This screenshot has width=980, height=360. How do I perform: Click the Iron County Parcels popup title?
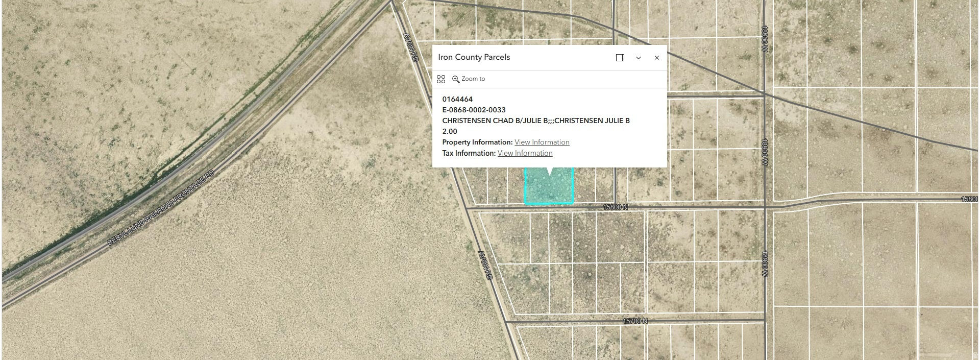474,57
